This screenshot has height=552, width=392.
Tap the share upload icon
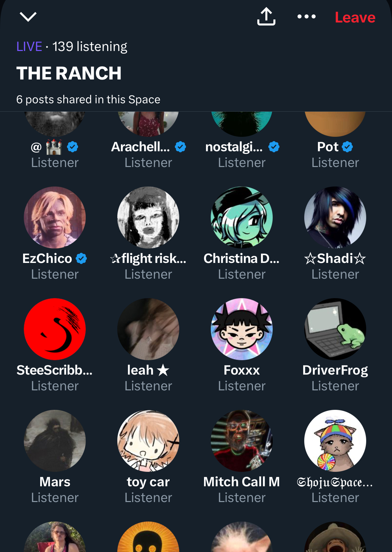(266, 16)
